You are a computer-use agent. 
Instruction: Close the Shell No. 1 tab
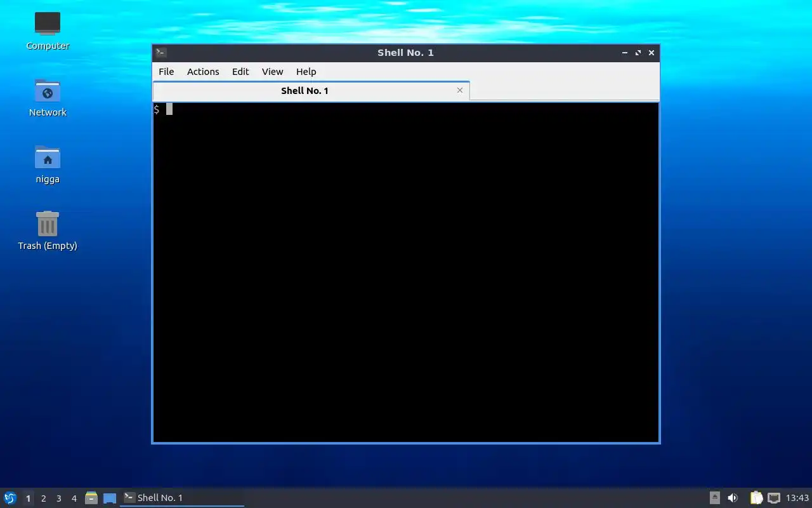coord(460,90)
